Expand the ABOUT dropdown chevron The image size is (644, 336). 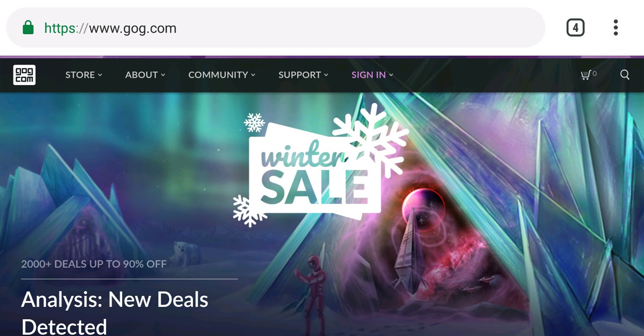pyautogui.click(x=163, y=75)
